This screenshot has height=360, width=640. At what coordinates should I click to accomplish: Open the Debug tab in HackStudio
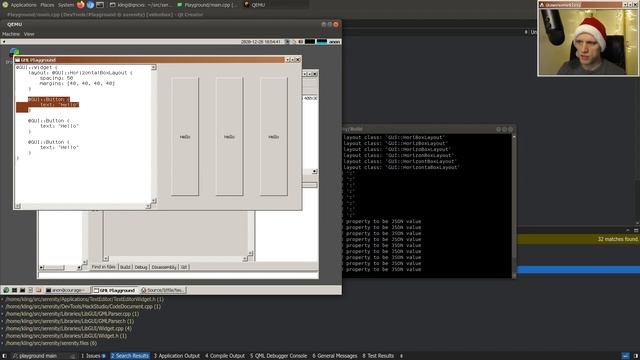pos(141,267)
